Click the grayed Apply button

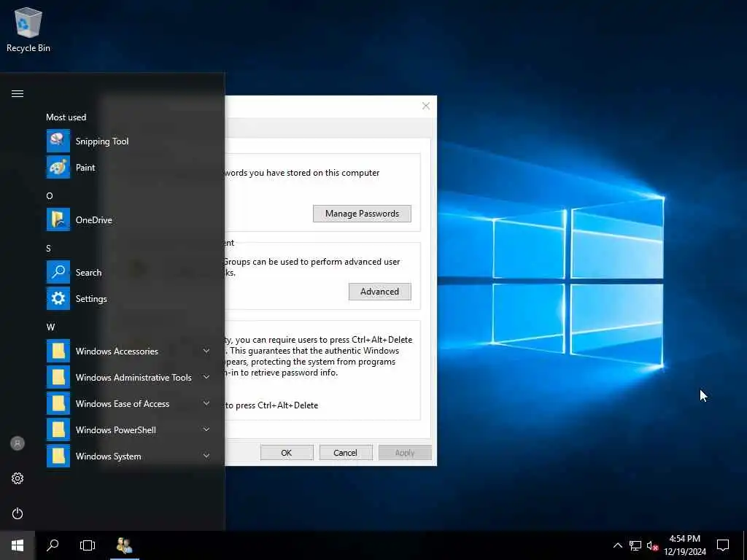tap(405, 452)
